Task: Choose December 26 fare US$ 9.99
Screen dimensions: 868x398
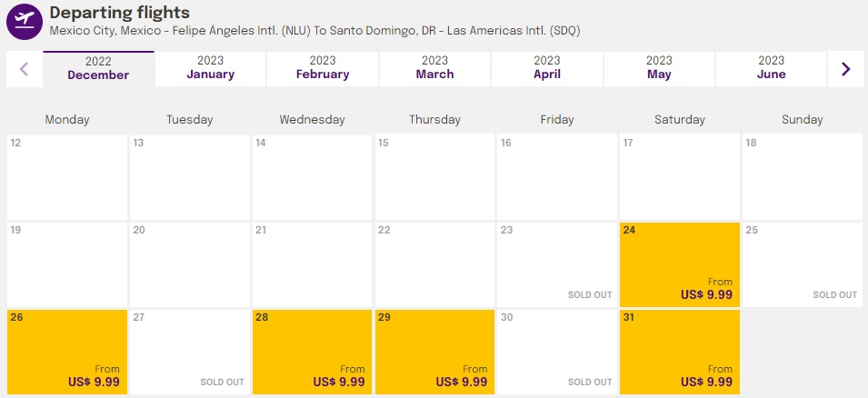Action: 67,352
